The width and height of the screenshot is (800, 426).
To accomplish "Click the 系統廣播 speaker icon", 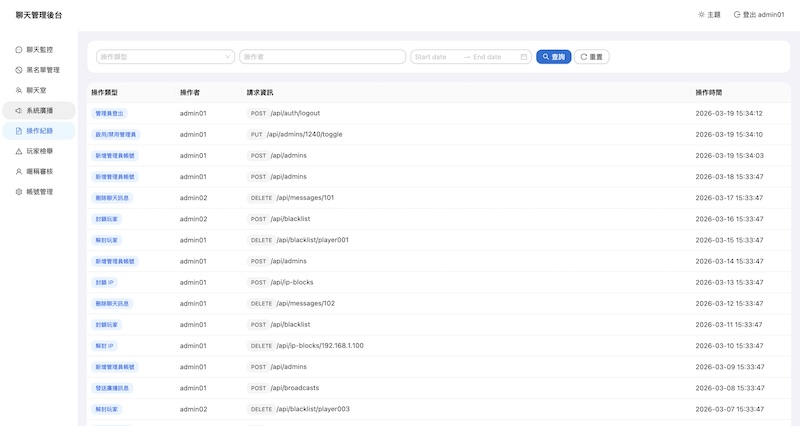I will (19, 110).
